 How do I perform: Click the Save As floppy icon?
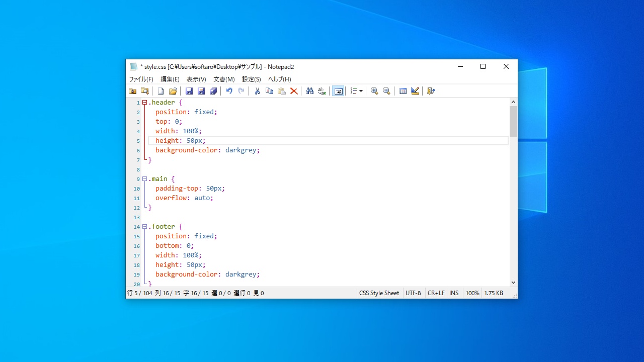point(201,91)
